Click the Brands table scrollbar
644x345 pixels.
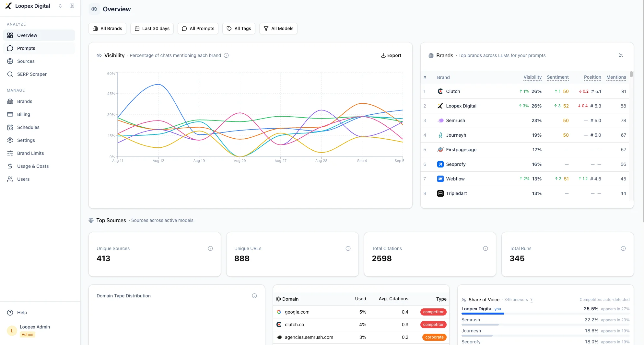[631, 74]
